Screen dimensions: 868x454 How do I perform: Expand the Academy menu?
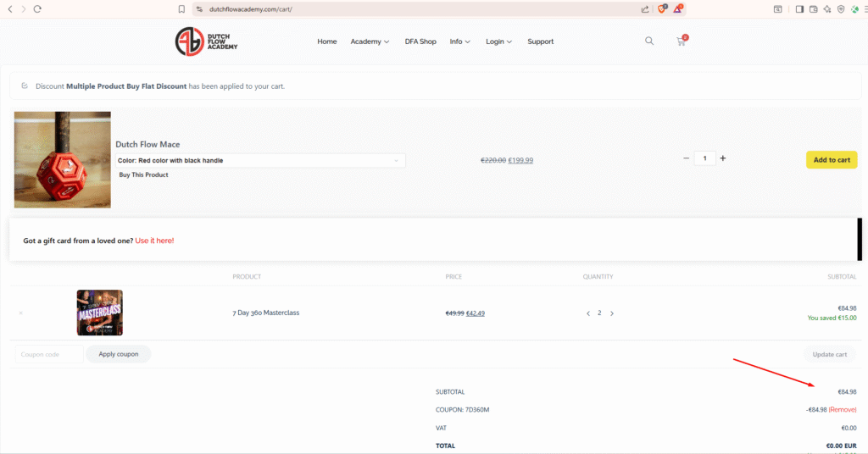pos(370,42)
